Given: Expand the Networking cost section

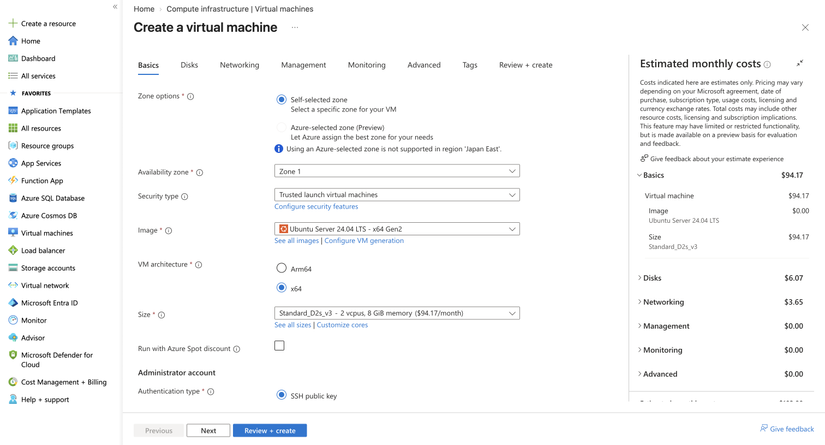Looking at the screenshot, I should tap(639, 302).
